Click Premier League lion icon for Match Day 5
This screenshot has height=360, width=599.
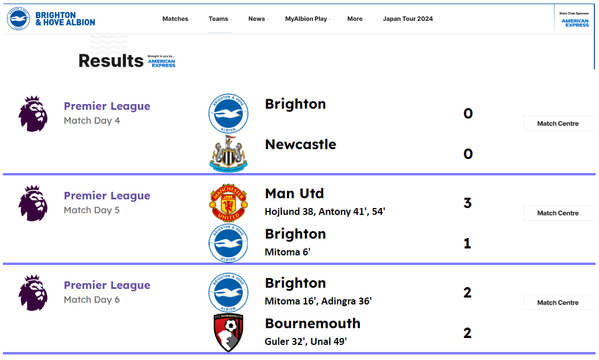click(x=33, y=203)
